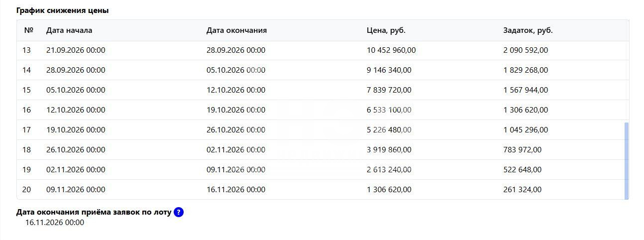Click the График снижения цены heading
The image size is (644, 240).
click(62, 10)
